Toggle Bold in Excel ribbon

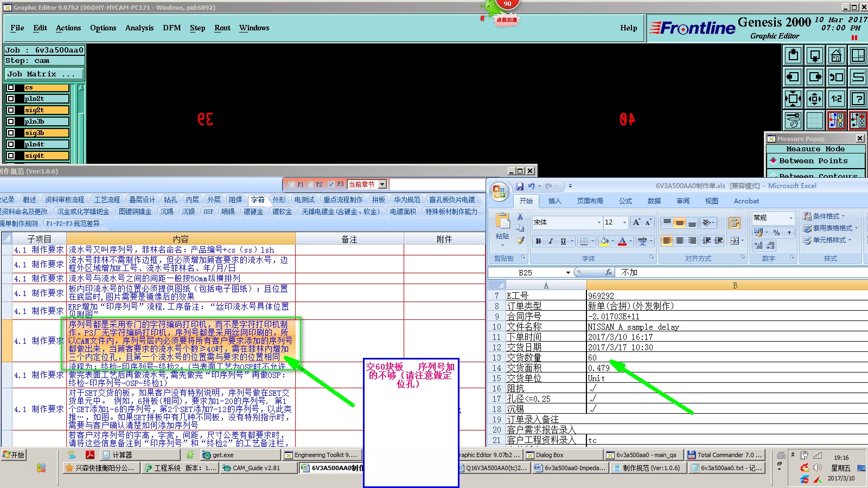coord(538,241)
